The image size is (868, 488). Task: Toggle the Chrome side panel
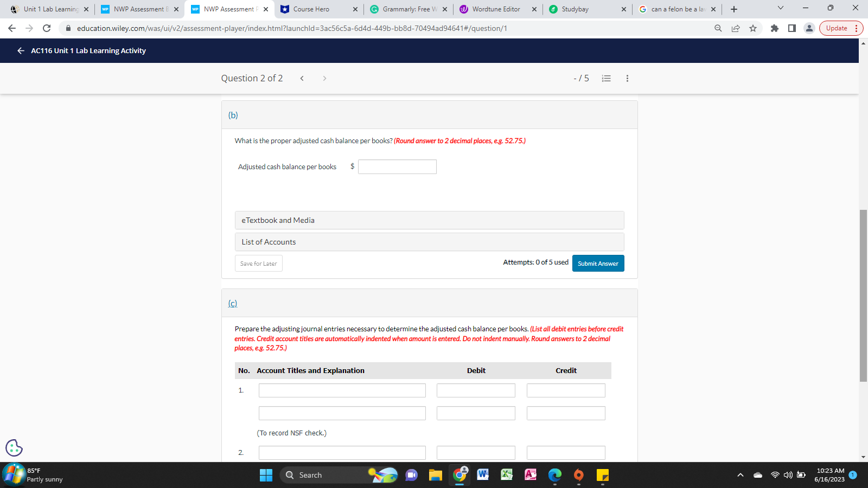[x=792, y=28]
